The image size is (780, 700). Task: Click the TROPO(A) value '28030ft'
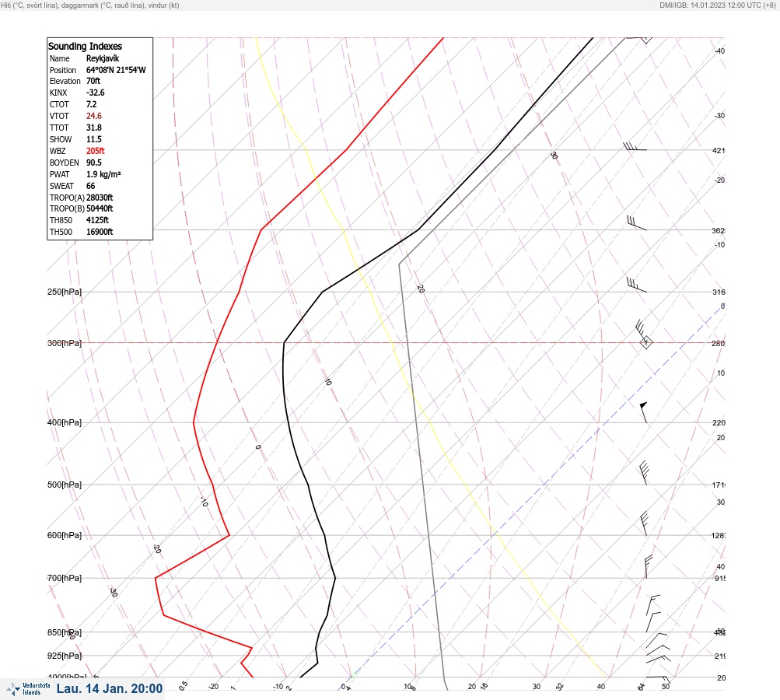point(100,198)
